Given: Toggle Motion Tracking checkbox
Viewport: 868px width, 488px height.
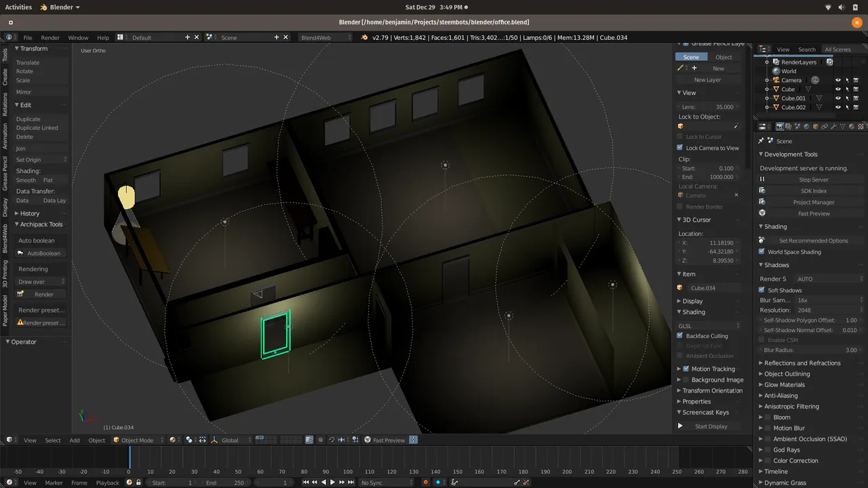Looking at the screenshot, I should click(686, 369).
